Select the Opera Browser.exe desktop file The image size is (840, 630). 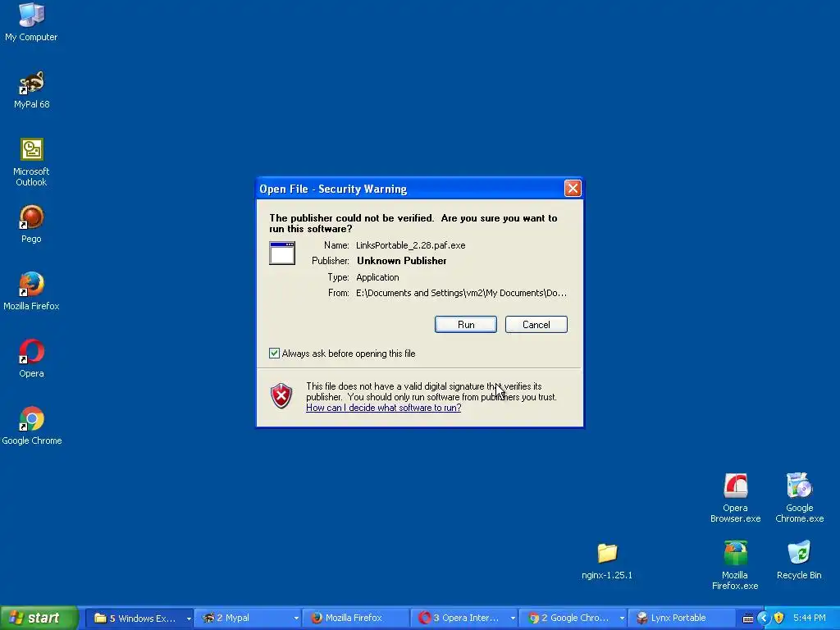point(735,498)
